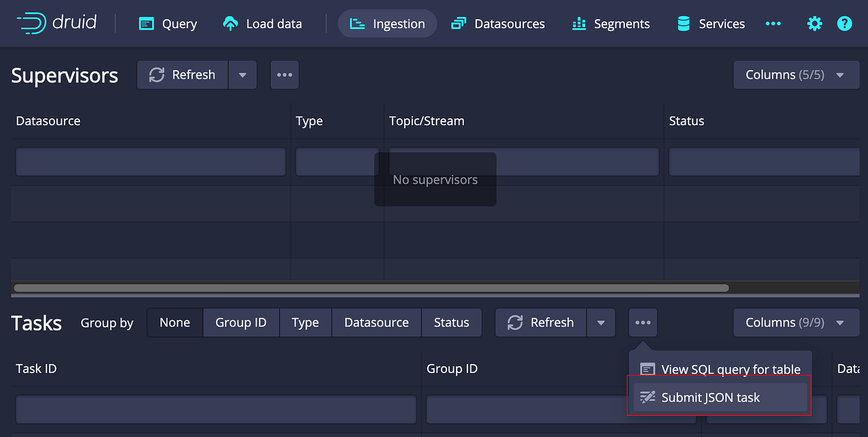Select Submit JSON task from the menu
This screenshot has height=437, width=868.
click(x=711, y=397)
